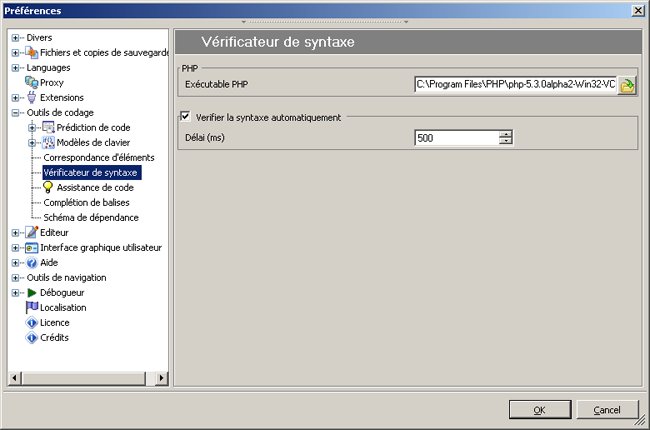Click the Editeur pencil icon
Image resolution: width=650 pixels, height=430 pixels.
(x=31, y=232)
